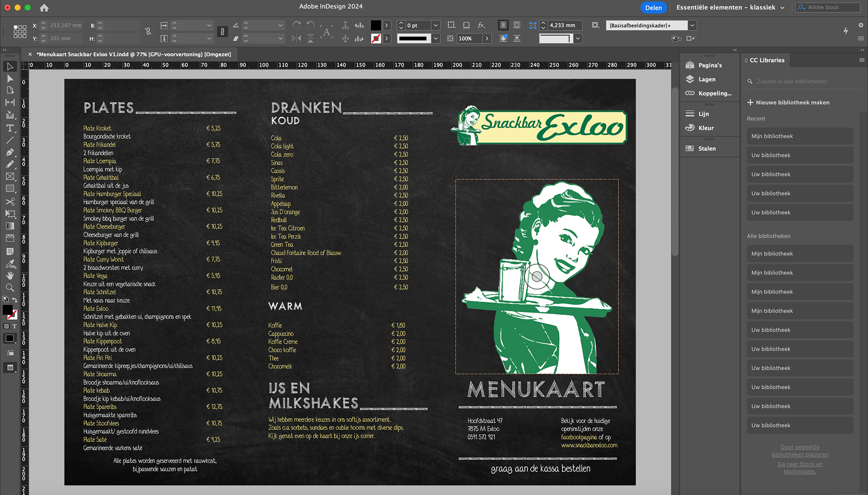Click the fill color swatch in control bar
Viewport: 868px width, 495px height.
[376, 25]
